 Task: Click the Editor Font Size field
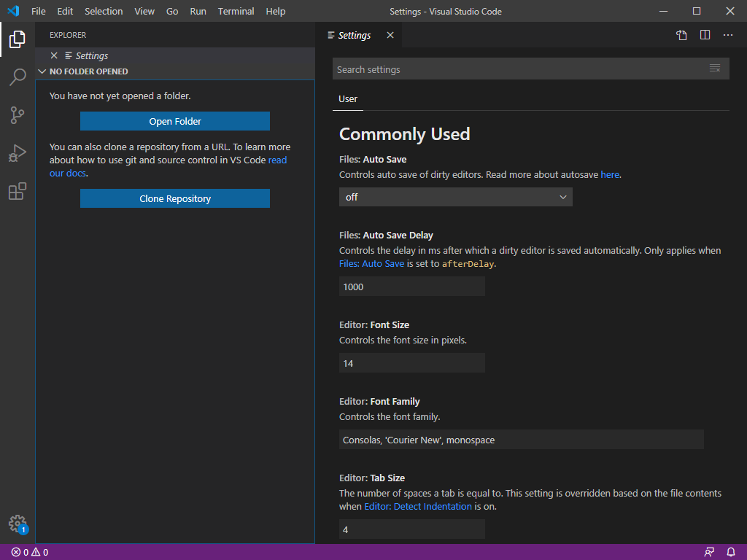(x=412, y=363)
